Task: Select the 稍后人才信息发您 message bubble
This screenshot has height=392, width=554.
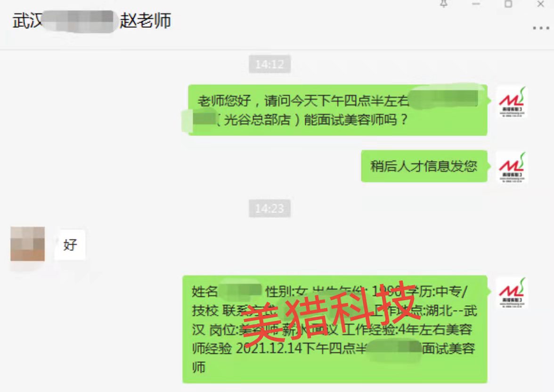Action: click(424, 166)
